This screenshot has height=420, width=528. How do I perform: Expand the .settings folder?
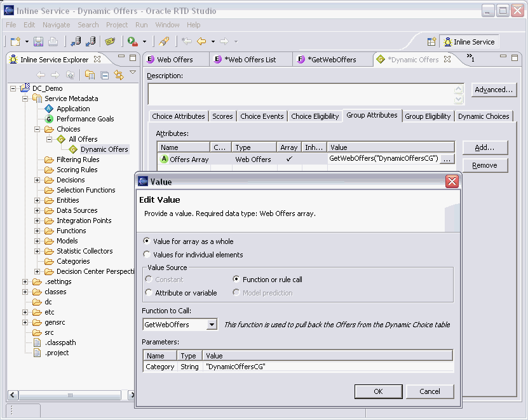(25, 281)
